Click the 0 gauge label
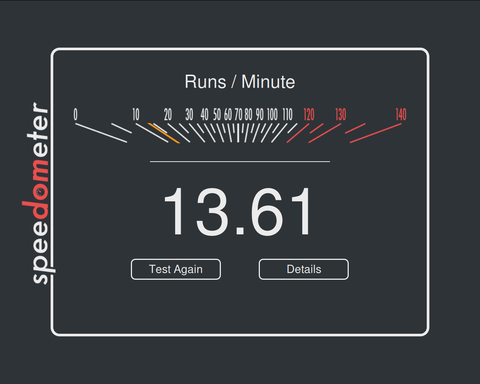Image resolution: width=480 pixels, height=384 pixels. point(75,114)
